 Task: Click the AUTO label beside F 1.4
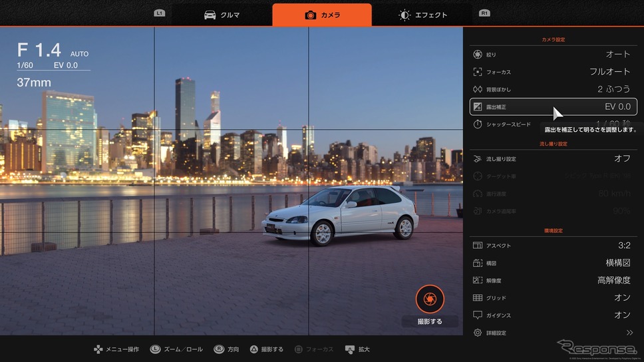click(x=79, y=54)
